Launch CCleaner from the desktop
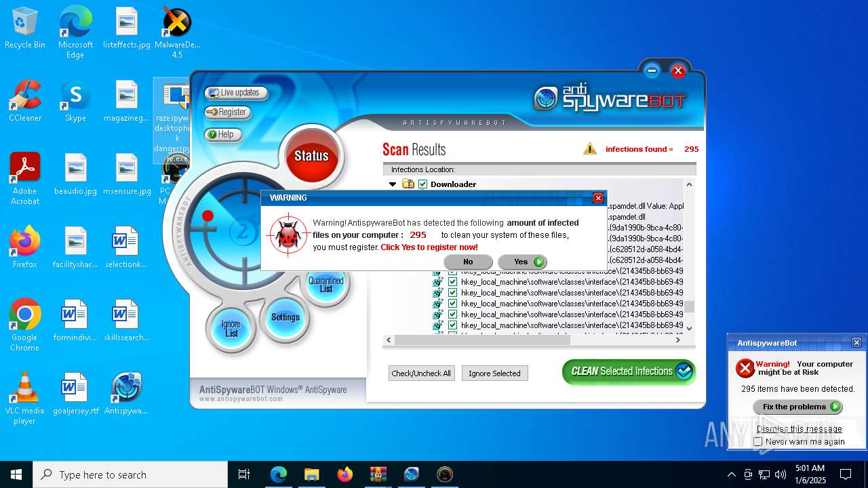868x488 pixels. [25, 102]
